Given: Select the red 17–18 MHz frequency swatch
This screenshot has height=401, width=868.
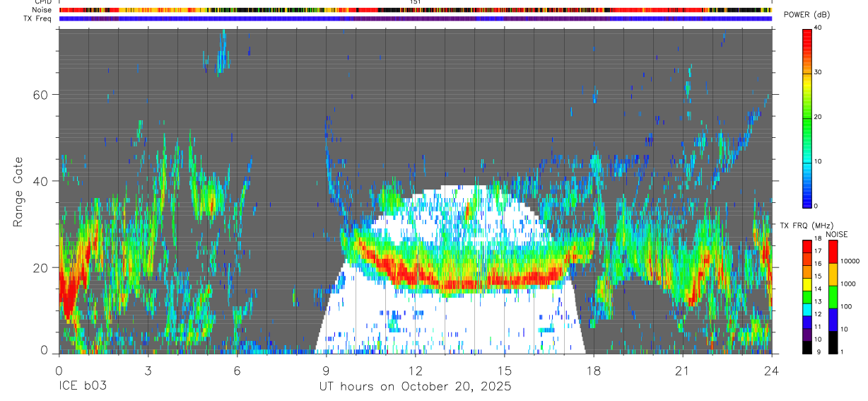Looking at the screenshot, I should coord(807,246).
